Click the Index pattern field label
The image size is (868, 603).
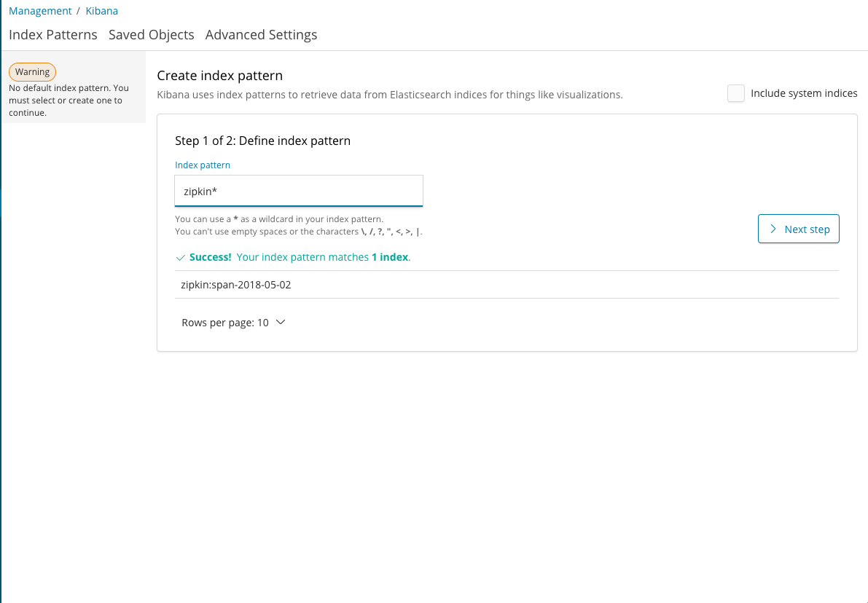203,165
